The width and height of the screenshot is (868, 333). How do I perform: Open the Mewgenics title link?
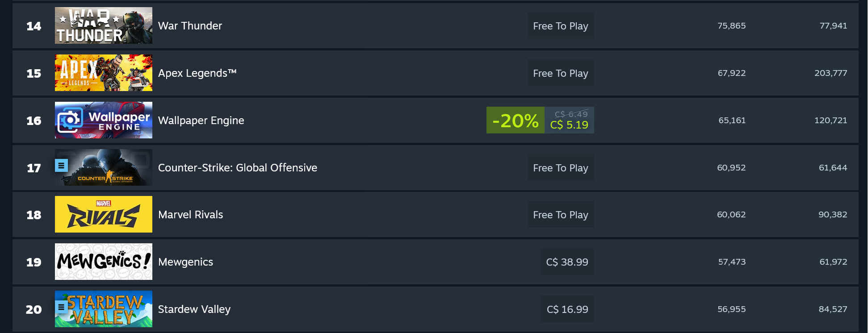[x=185, y=262]
